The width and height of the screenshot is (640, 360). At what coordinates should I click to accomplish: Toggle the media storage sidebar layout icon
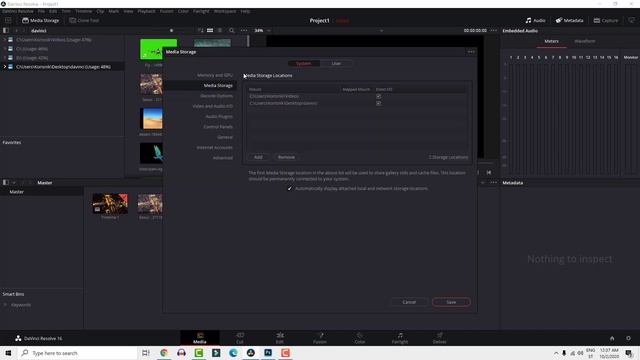tap(6, 31)
